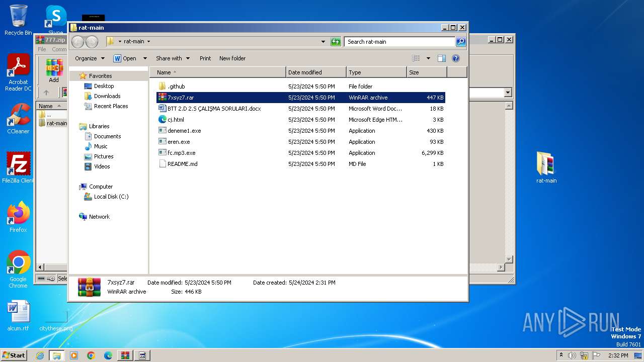Screen dimensions: 644x362
Task: Click WinRAR vertical scrollbar down arrow
Action: pyautogui.click(x=509, y=259)
